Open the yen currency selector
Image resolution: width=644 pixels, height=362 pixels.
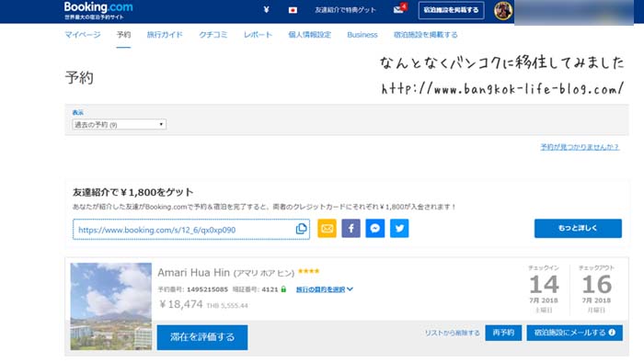(x=266, y=10)
